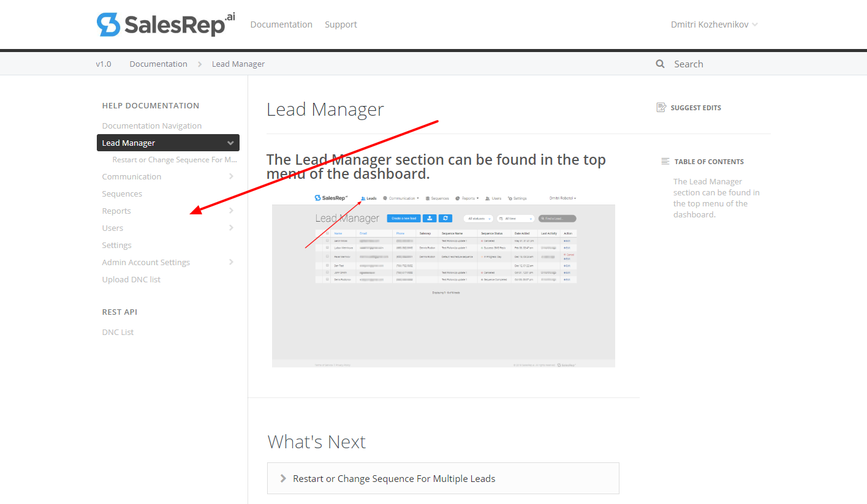The width and height of the screenshot is (867, 504).
Task: Open Restart or Change Sequence sidebar subitem
Action: [x=175, y=160]
